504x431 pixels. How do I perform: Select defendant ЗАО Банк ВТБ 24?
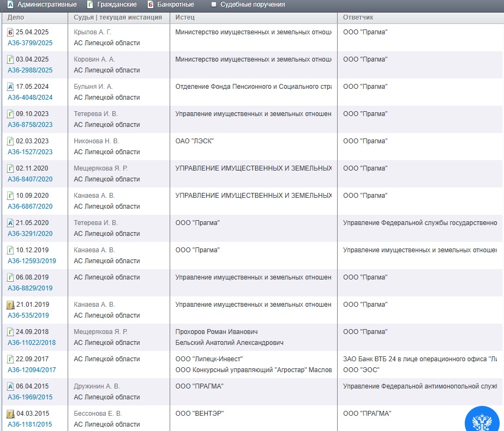[x=420, y=359]
